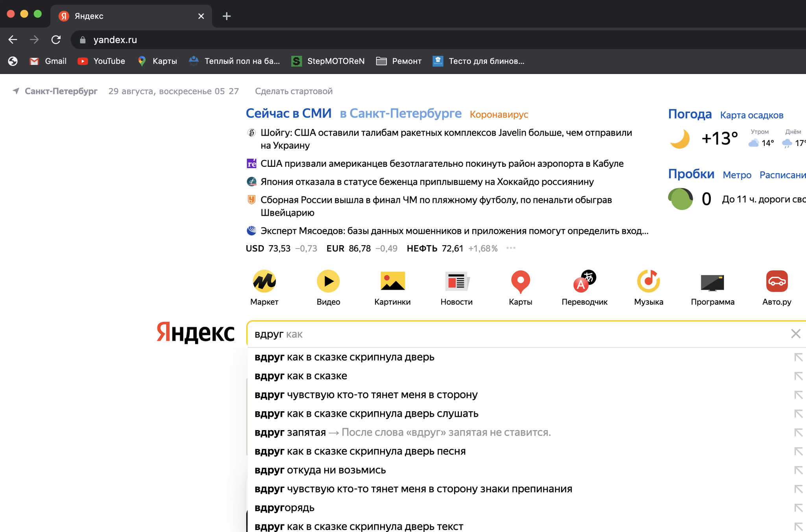Expand more currency rates via three dots

[511, 248]
